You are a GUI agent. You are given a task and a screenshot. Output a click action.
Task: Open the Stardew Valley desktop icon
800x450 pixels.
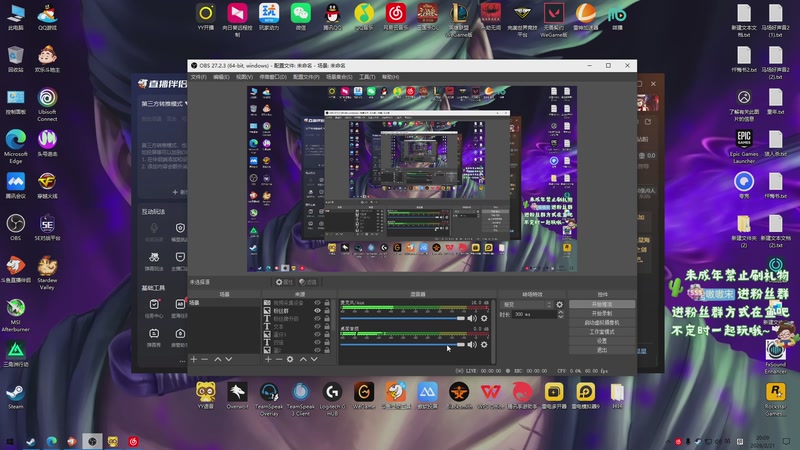[x=47, y=273]
